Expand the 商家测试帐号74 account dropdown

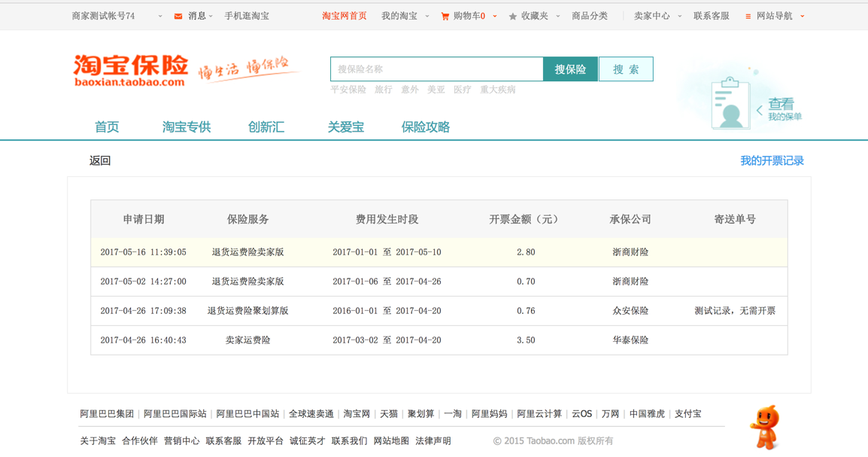pos(160,16)
